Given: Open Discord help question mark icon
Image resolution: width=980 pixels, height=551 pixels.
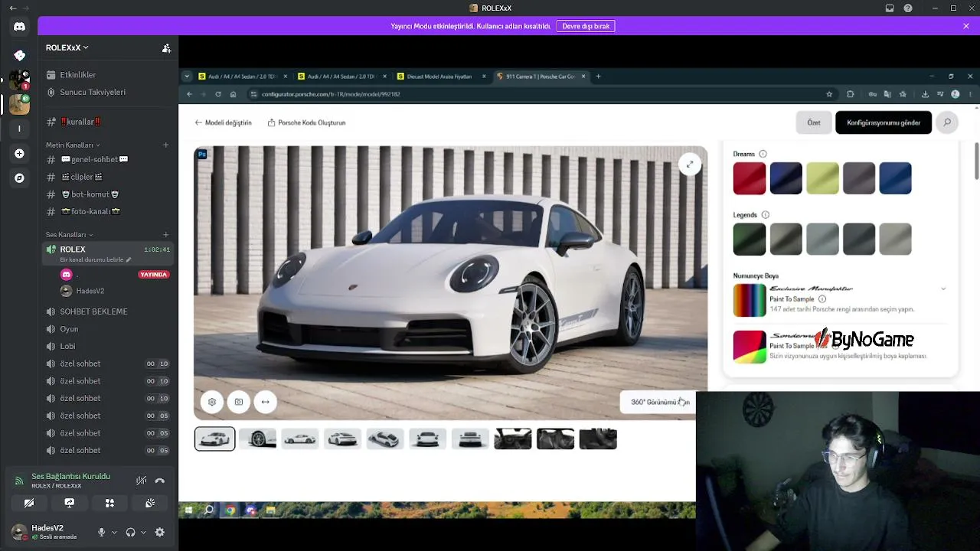Looking at the screenshot, I should (x=908, y=8).
